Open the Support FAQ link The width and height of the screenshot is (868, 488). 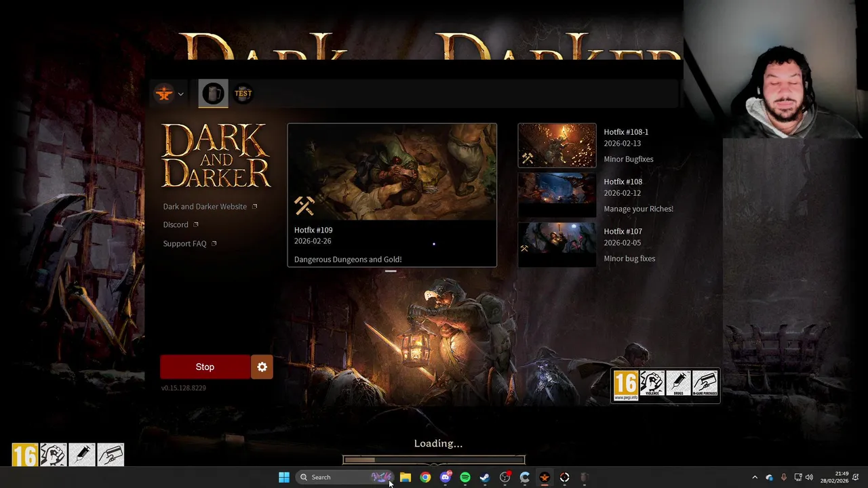coord(184,243)
